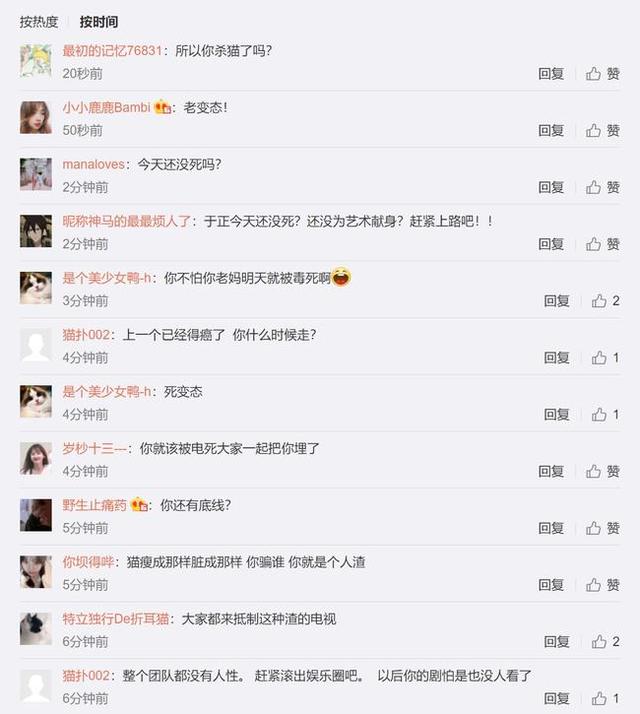
Task: Click avatar of 昵称神马的最最烦人了
Action: point(36,231)
